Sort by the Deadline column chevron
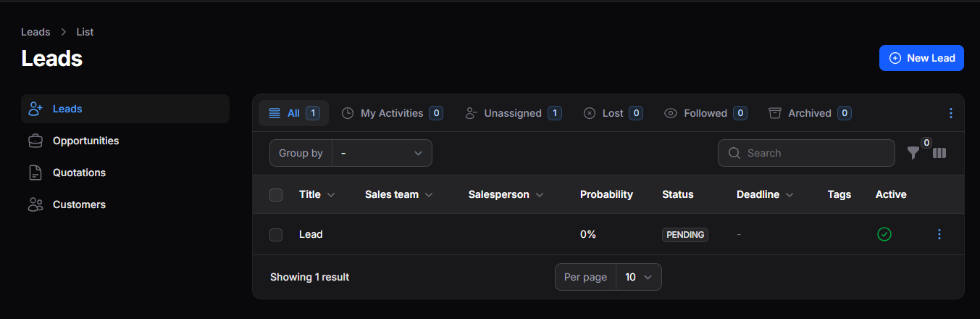Viewport: 980px width, 319px height. pos(790,194)
